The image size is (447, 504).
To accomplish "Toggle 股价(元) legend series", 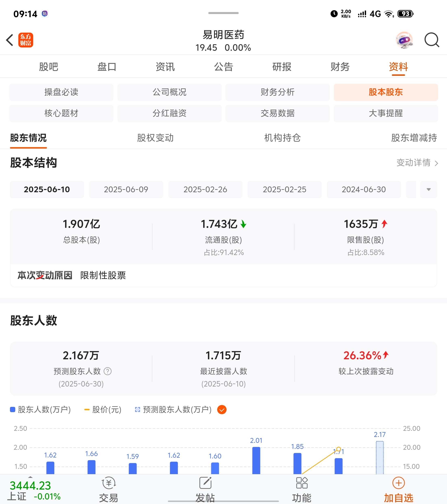I will click(x=103, y=409).
